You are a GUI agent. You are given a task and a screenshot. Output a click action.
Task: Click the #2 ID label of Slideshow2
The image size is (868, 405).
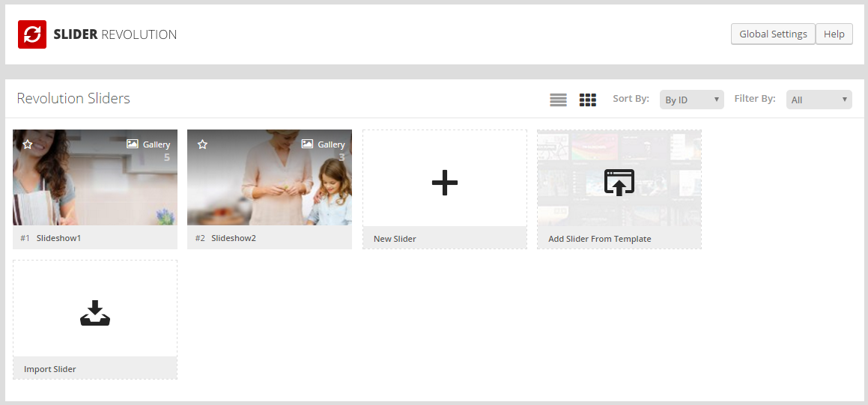[200, 238]
